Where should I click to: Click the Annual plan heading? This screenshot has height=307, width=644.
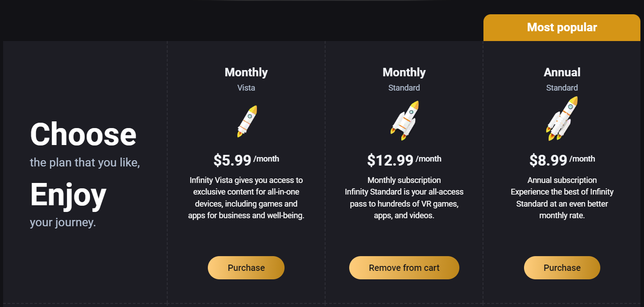point(562,72)
